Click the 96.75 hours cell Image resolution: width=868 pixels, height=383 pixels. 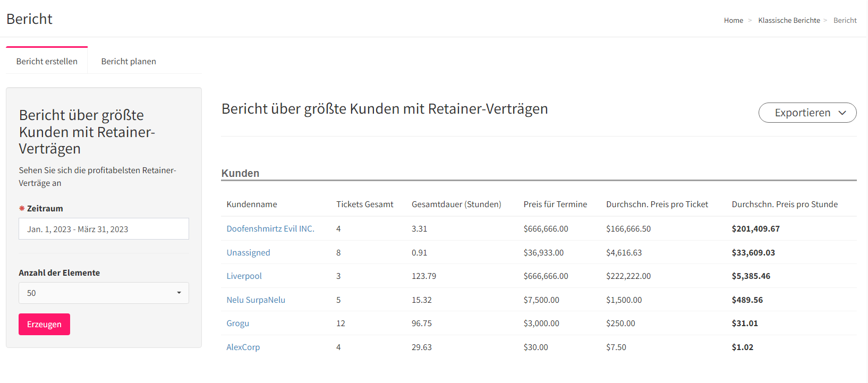[422, 323]
